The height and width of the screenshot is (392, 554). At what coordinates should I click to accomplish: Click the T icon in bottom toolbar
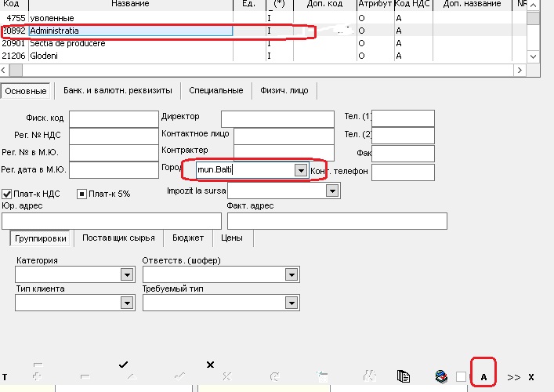coord(5,377)
